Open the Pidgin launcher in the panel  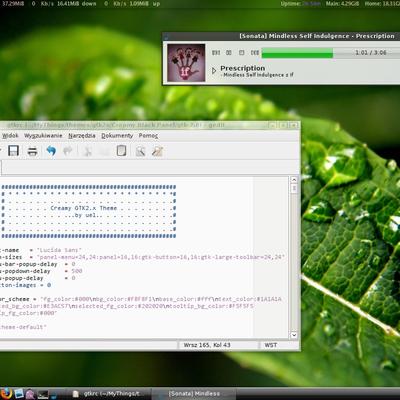click(30, 395)
